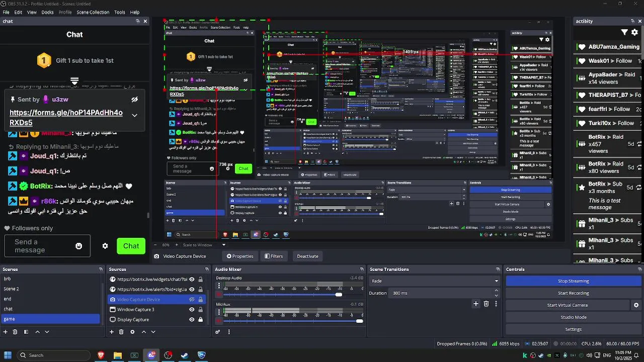Move selected source up
This screenshot has width=644, height=362.
click(x=143, y=332)
